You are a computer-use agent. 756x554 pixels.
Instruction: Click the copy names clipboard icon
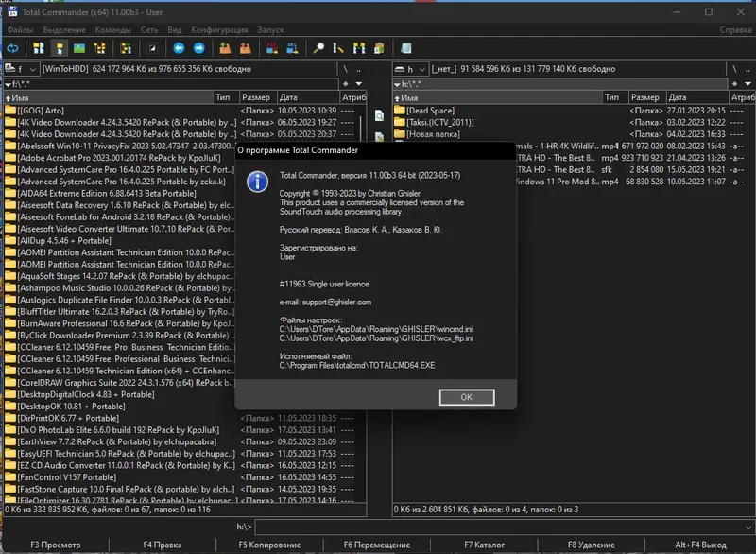click(379, 48)
